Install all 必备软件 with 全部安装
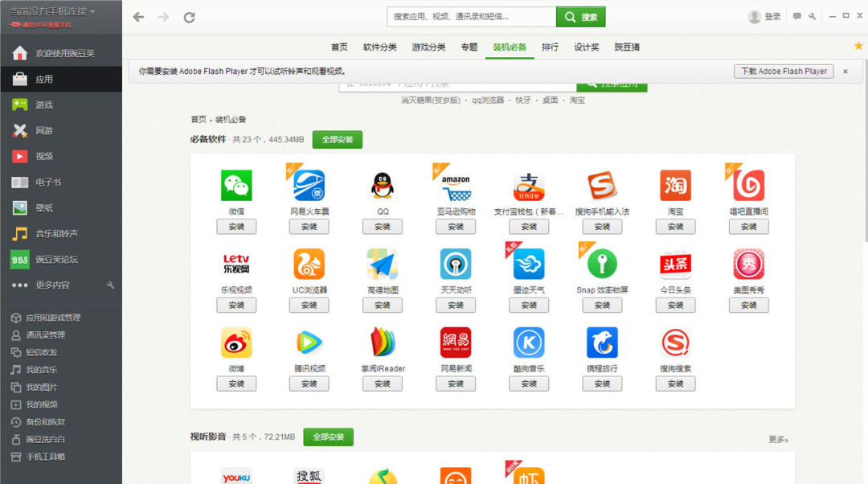Viewport: 868px width, 484px height. coord(337,140)
